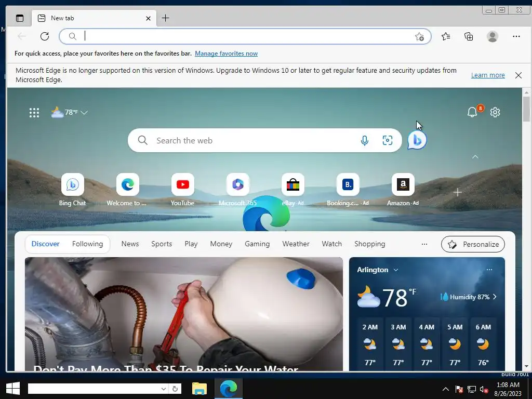The image size is (532, 399).
Task: Open the News category
Action: click(130, 244)
